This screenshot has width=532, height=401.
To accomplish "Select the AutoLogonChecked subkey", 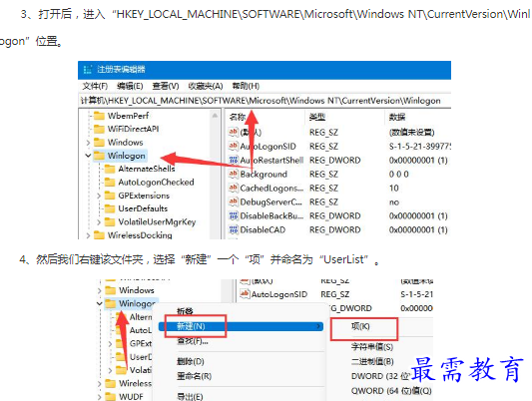I will [156, 183].
